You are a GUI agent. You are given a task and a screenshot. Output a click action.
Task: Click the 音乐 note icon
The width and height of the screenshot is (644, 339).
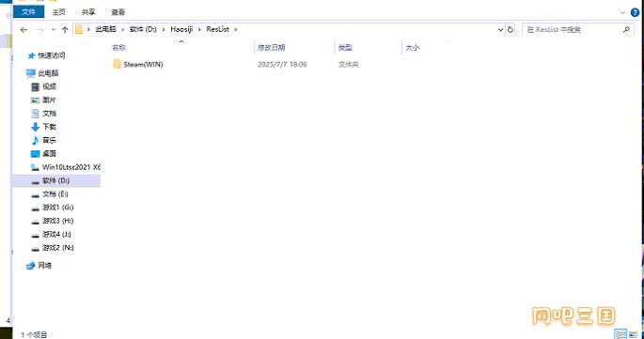click(x=36, y=140)
